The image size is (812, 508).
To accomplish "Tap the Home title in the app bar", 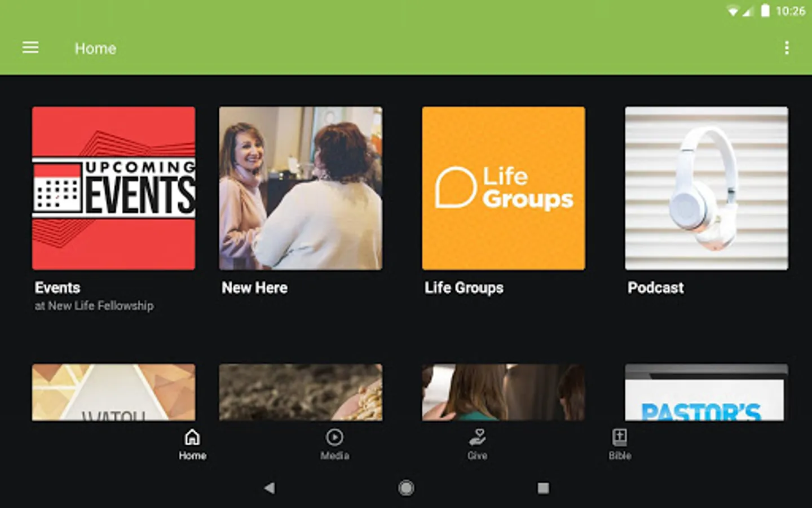I will tap(95, 49).
